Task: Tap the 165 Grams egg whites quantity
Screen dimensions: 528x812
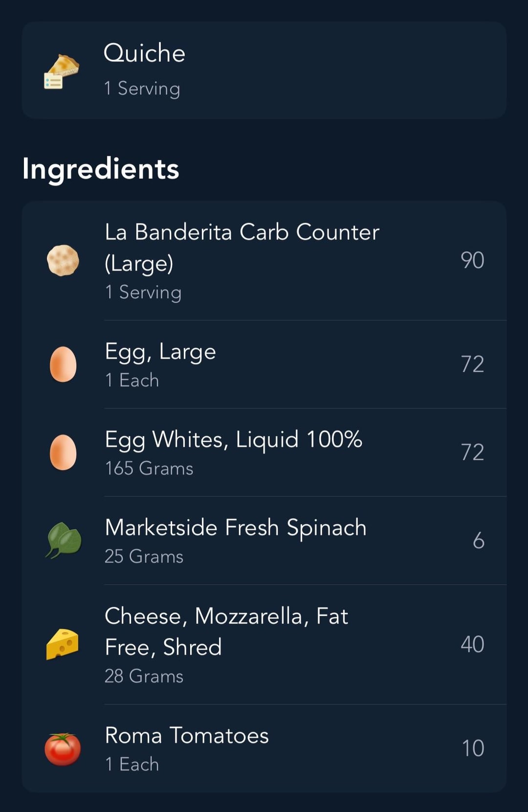Action: (x=149, y=469)
